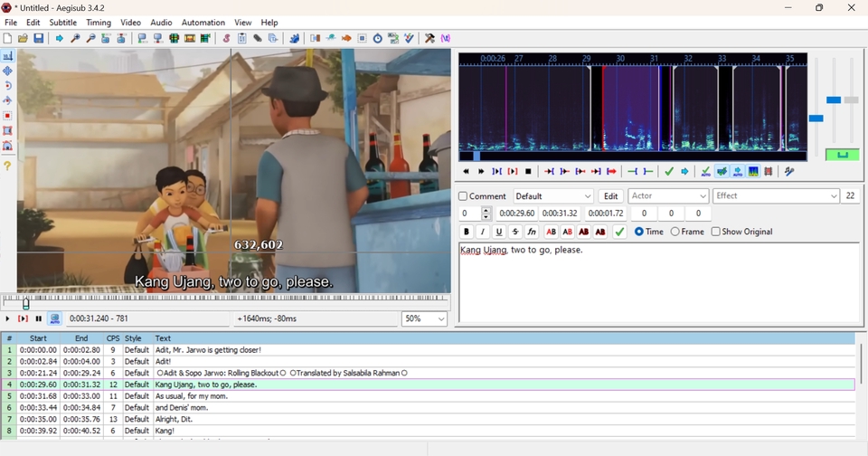Play the current line in video

click(x=23, y=318)
